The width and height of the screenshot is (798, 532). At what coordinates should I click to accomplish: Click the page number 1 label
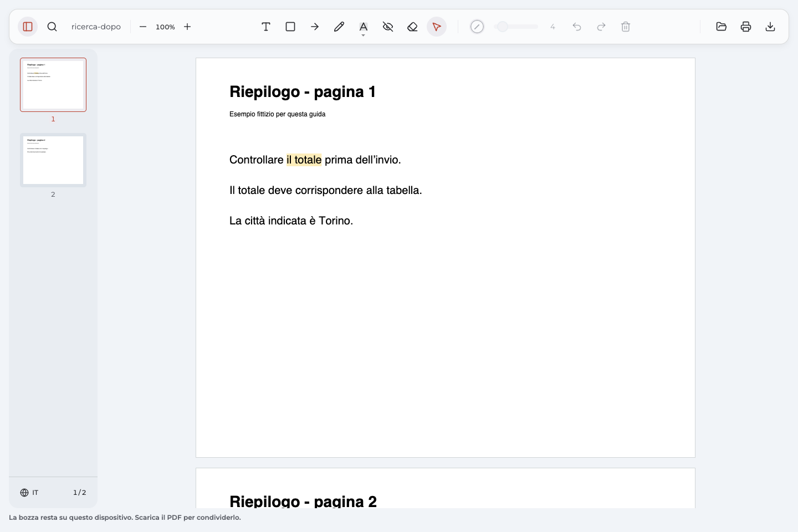click(53, 119)
